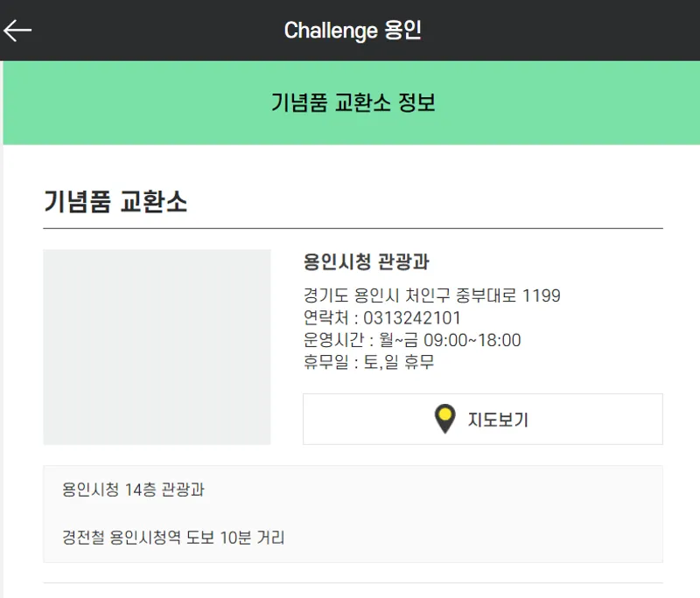
Task: Click empty space right of 기념품 교환소
Action: [x=424, y=201]
